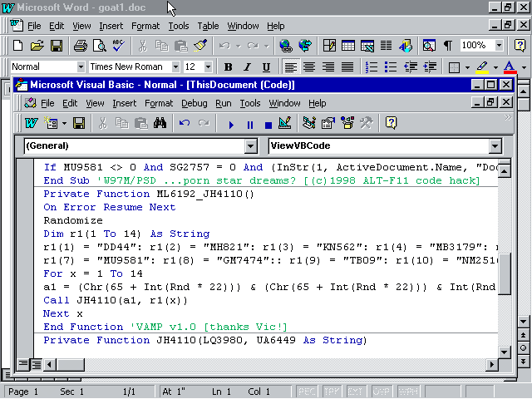Screen dimensions: 532x399
Task: Click the New document icon in Word toolbar
Action: (17, 45)
